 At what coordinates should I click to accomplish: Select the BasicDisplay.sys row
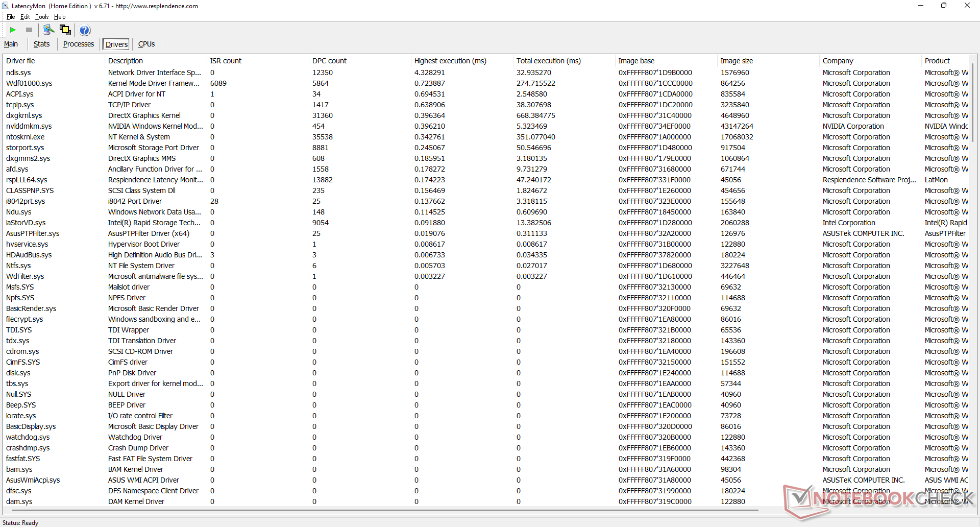pos(486,426)
